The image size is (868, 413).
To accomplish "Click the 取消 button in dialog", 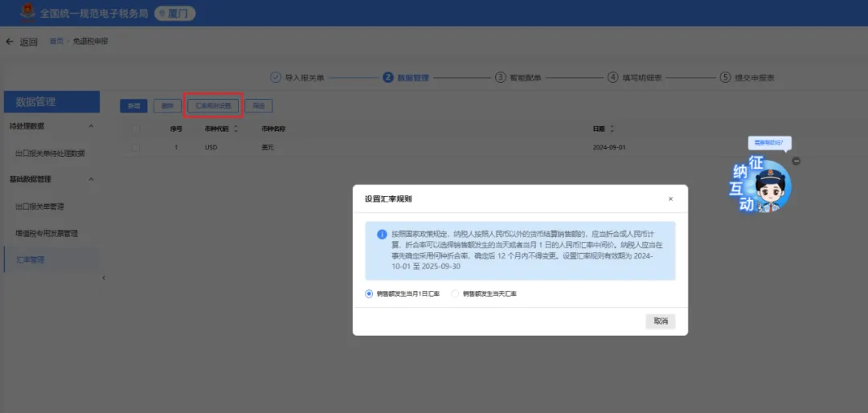I will pyautogui.click(x=661, y=321).
